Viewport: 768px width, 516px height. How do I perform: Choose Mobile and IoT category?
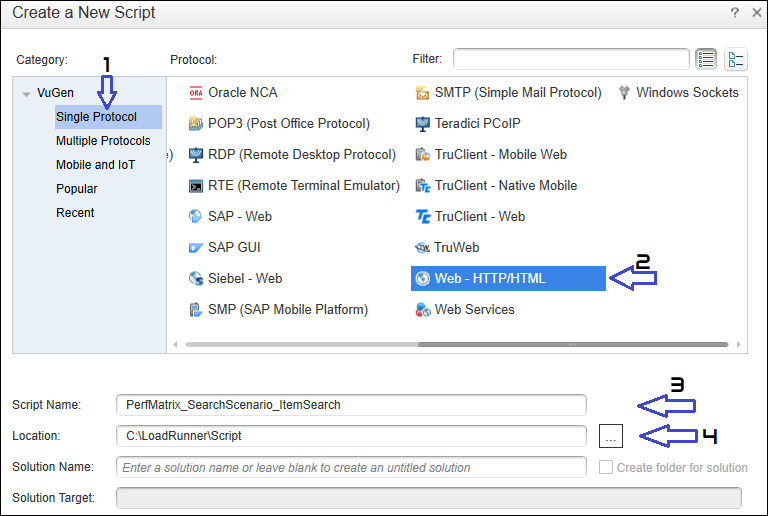pyautogui.click(x=95, y=165)
